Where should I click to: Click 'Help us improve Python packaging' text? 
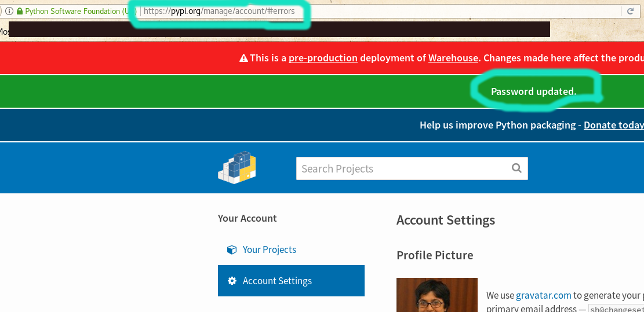[497, 125]
